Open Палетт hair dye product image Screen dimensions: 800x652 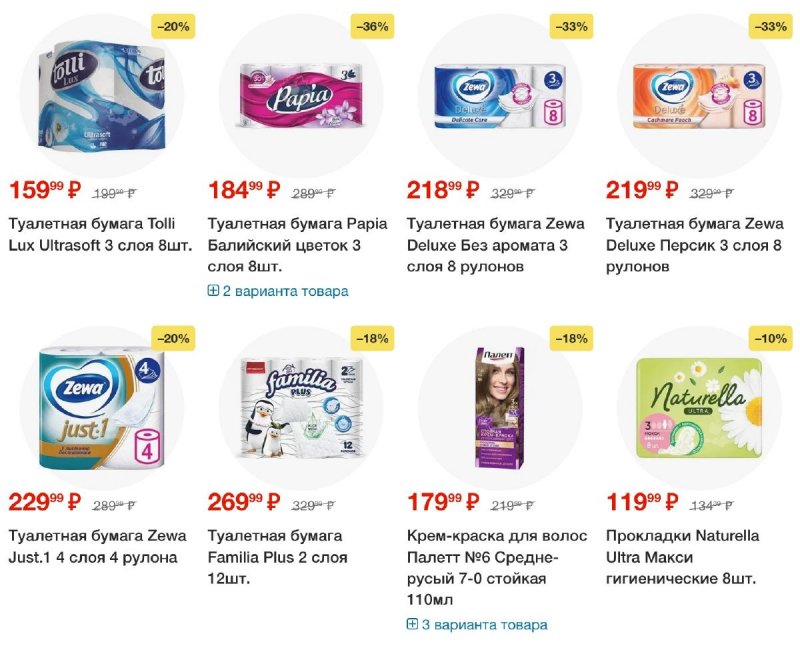(x=500, y=408)
